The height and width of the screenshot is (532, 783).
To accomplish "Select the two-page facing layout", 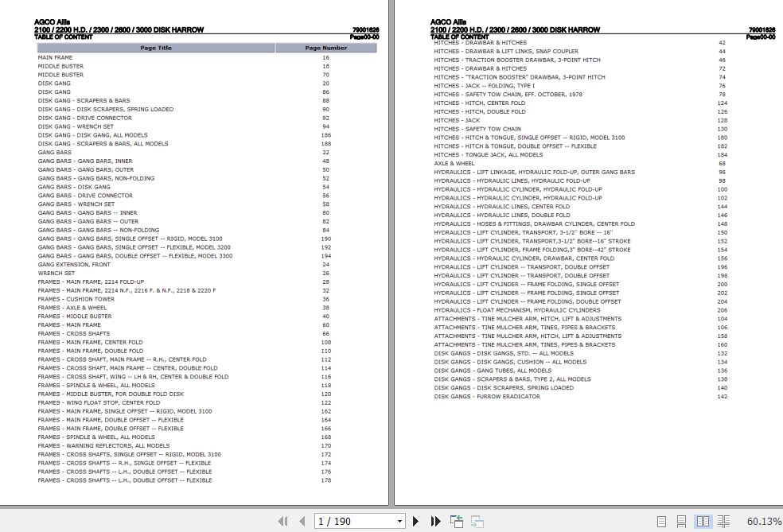I will [703, 522].
